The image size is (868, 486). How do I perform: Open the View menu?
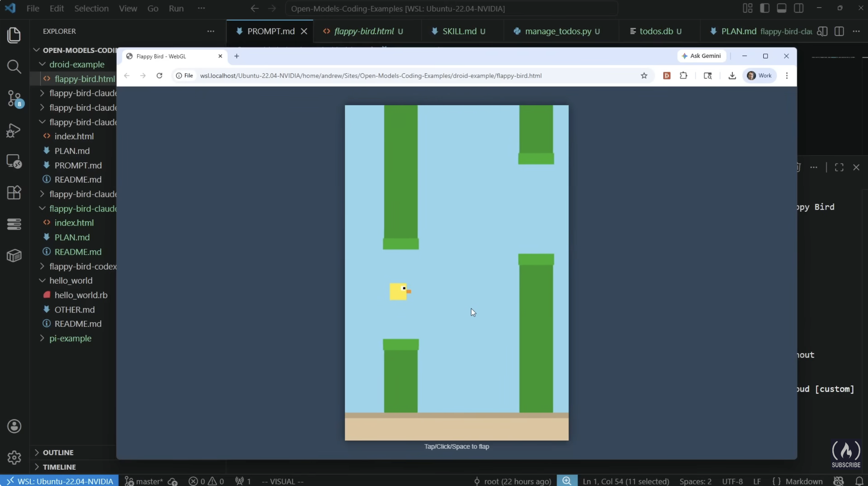pos(128,8)
